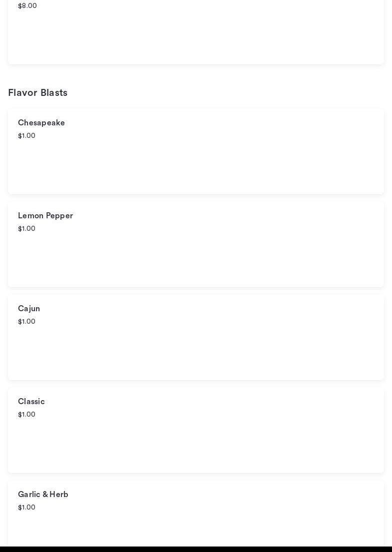Click the $1.00 price under Chesapeake
Image resolution: width=392 pixels, height=552 pixels.
tap(27, 135)
